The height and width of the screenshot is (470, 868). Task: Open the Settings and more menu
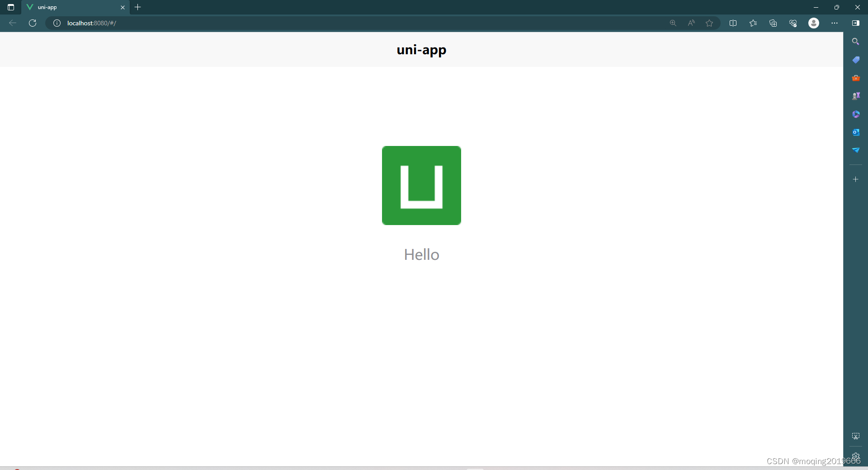(x=835, y=23)
